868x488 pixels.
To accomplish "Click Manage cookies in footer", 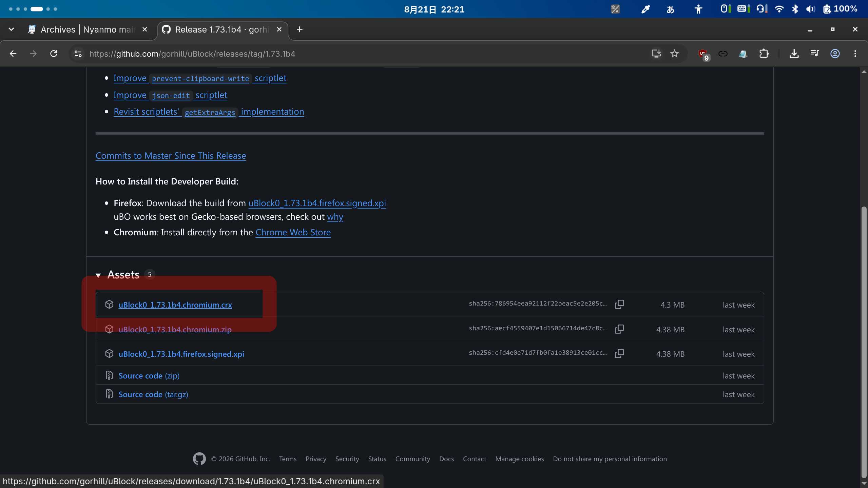I will pos(519,459).
